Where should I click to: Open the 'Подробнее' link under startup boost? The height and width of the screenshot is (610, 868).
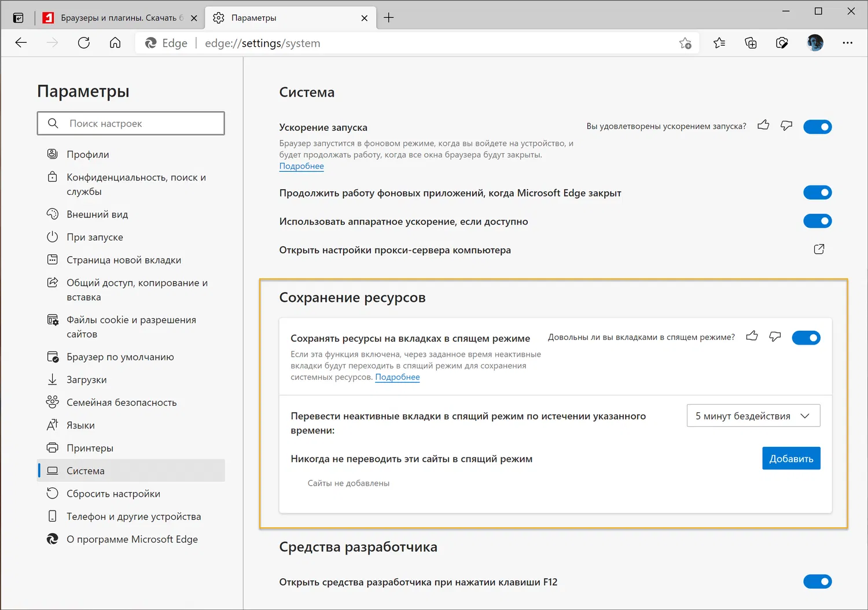(301, 167)
